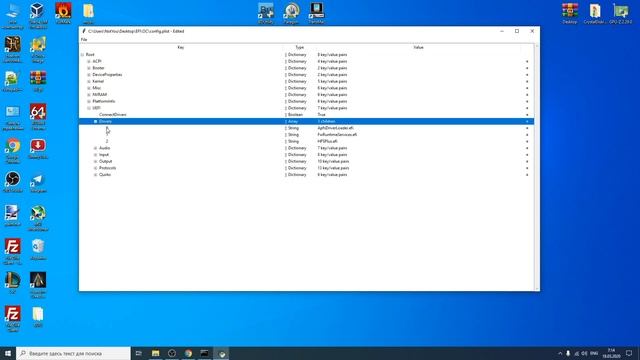Screen dimensions: 640x360
Task: Select the UEFI key label
Action: point(96,108)
